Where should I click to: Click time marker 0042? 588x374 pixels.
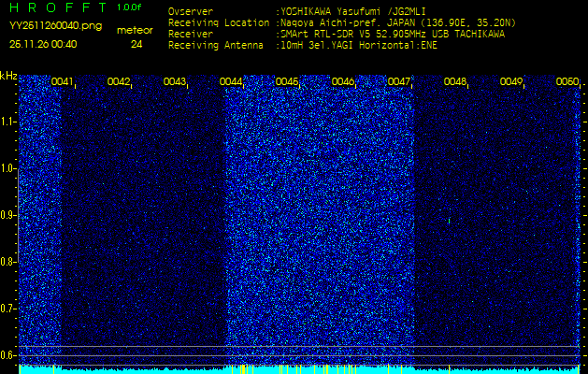coord(118,81)
